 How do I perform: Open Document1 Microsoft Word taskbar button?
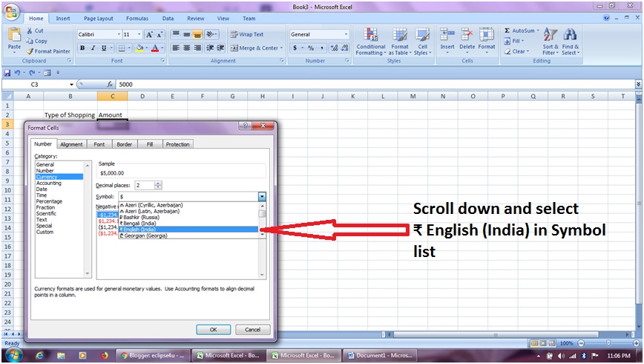[381, 355]
